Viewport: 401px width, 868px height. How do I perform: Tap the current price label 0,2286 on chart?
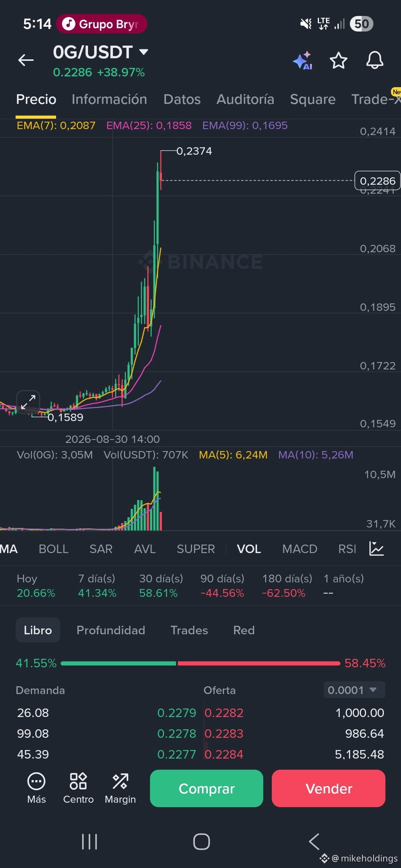pyautogui.click(x=378, y=181)
